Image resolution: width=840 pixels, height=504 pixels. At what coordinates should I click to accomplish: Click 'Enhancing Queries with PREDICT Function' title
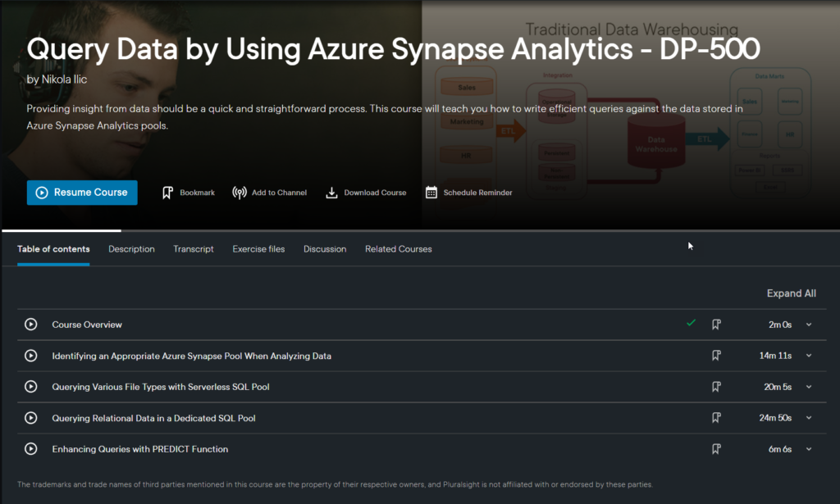pos(139,449)
